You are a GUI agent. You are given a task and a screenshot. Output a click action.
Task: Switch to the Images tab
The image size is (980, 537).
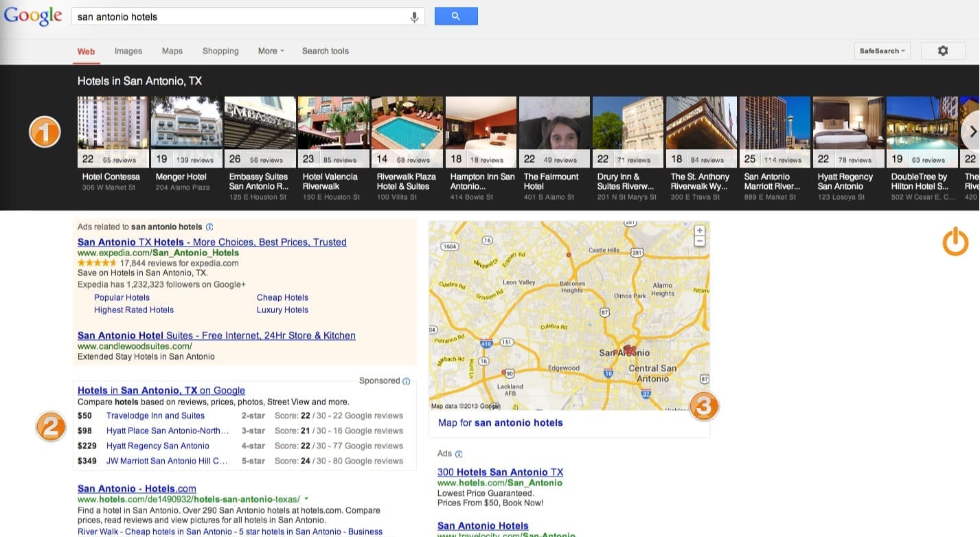coord(128,51)
